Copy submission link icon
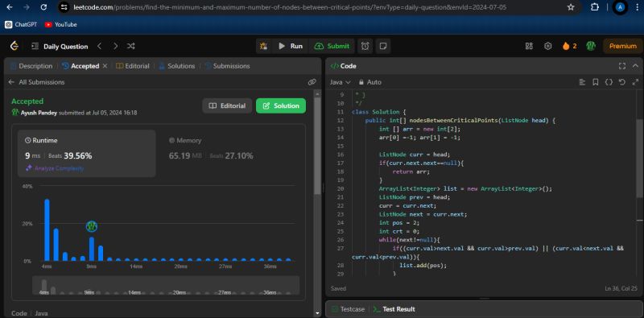Image resolution: width=644 pixels, height=318 pixels. [312, 82]
